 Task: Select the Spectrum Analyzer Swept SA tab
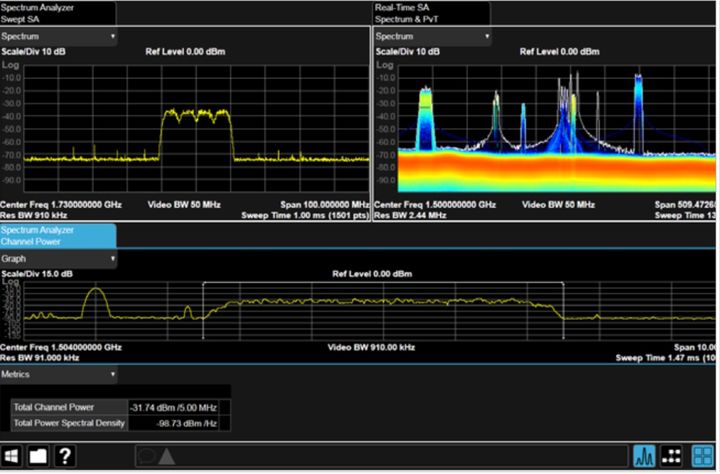58,13
